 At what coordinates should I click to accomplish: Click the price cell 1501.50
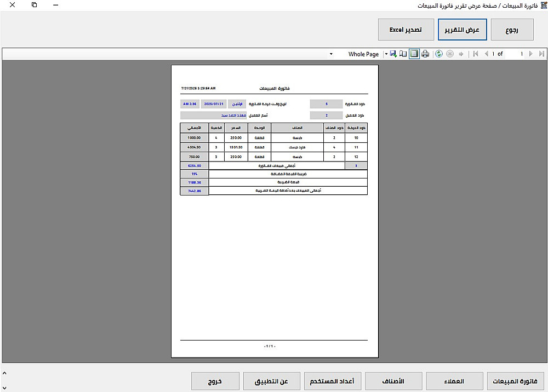[236, 147]
